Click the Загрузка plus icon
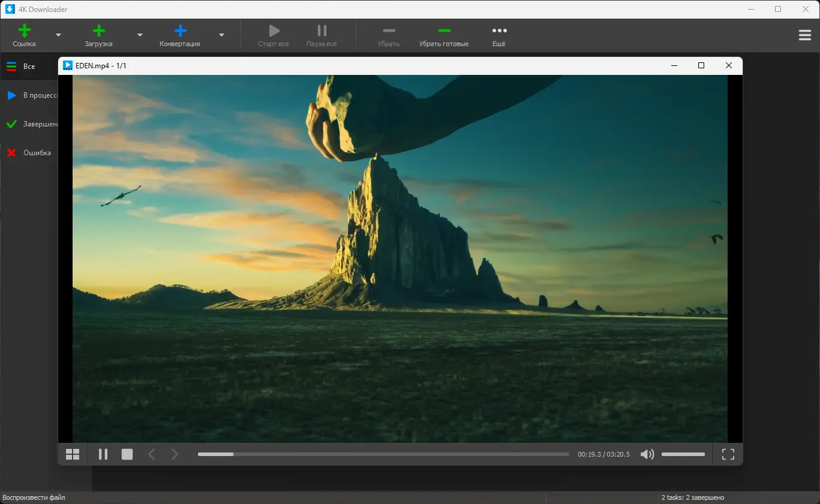This screenshot has height=504, width=820. [x=98, y=31]
